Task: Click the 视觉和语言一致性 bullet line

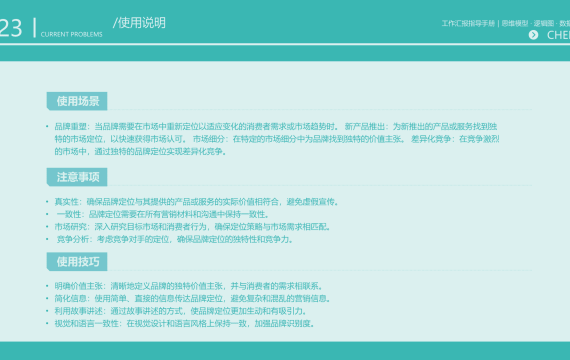Action: (x=185, y=324)
